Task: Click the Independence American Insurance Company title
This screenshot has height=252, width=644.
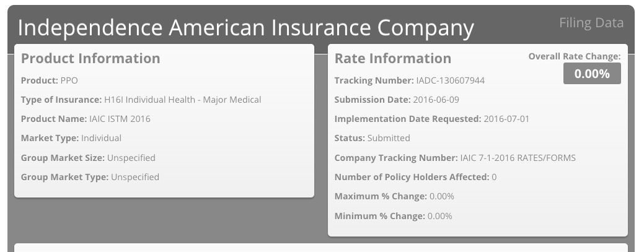Action: click(x=245, y=28)
